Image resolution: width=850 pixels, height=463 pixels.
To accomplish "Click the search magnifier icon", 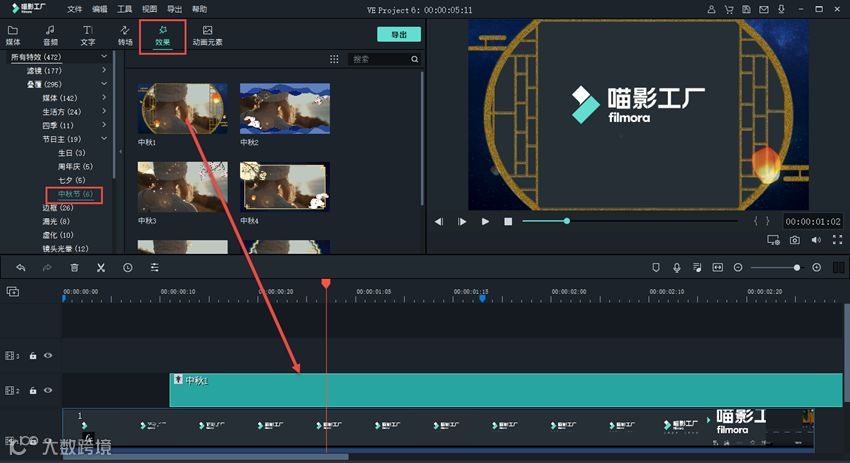I will [x=415, y=59].
